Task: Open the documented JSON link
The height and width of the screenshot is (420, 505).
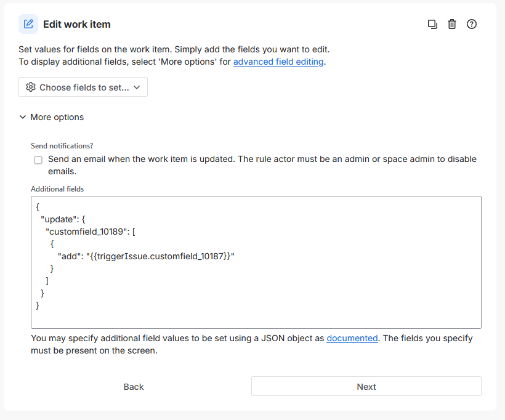Action: coord(352,338)
